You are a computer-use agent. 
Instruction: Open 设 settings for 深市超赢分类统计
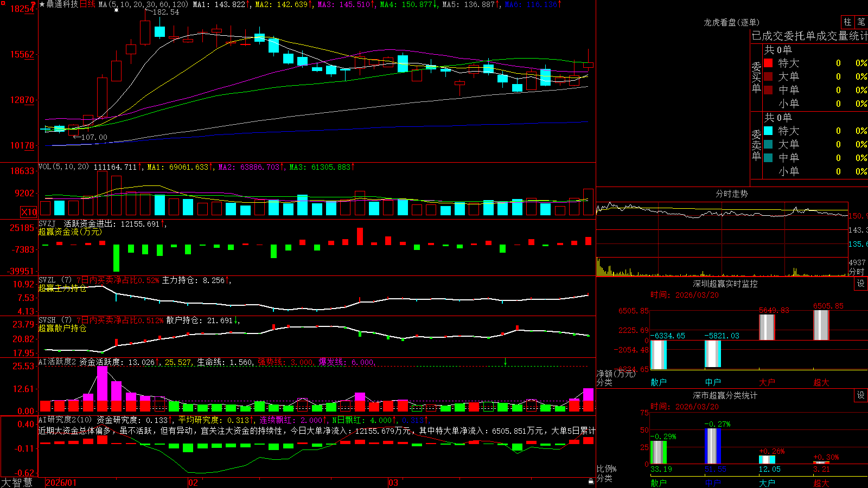click(x=860, y=395)
